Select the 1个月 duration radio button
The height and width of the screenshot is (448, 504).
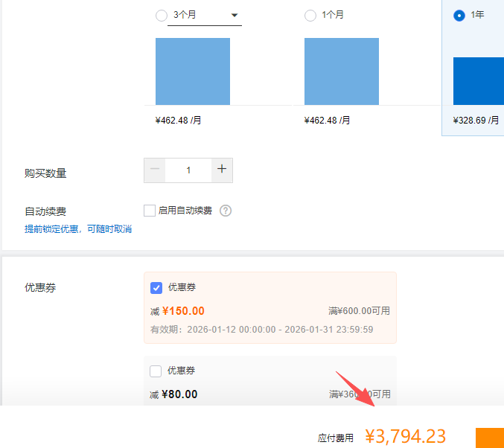(x=310, y=15)
